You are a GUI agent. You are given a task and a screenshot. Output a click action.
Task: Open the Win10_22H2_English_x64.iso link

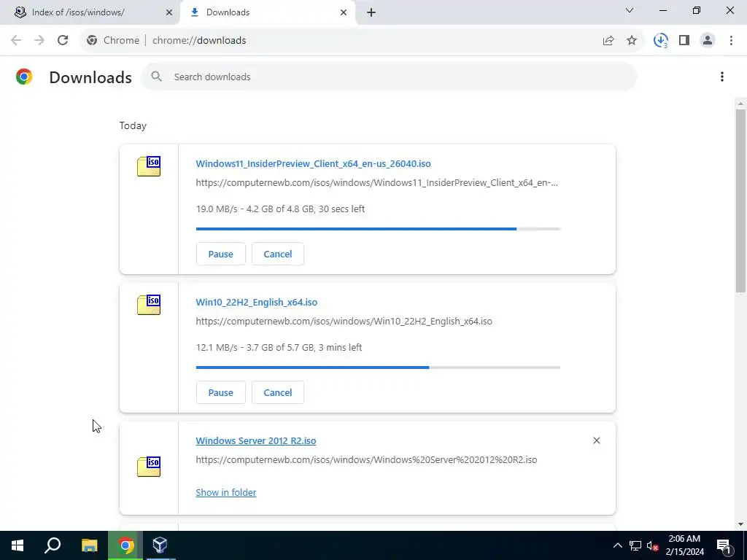tap(256, 302)
